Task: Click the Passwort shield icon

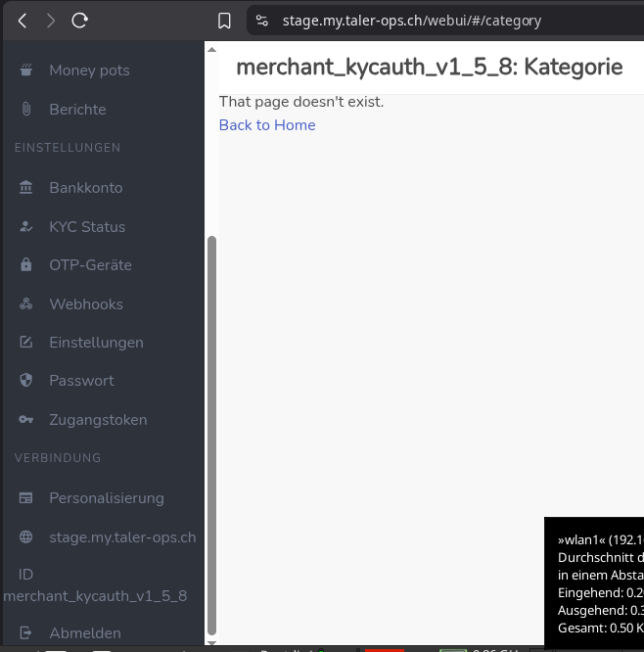Action: 26,381
